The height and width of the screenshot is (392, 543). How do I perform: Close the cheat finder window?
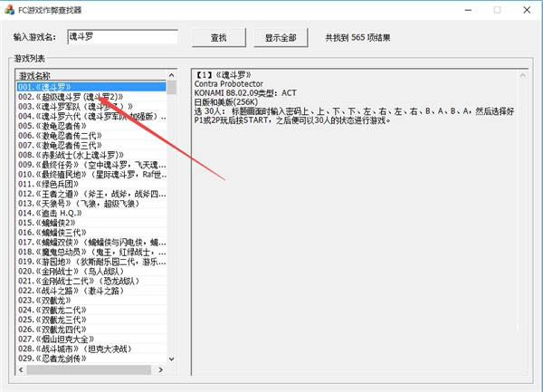pos(527,10)
